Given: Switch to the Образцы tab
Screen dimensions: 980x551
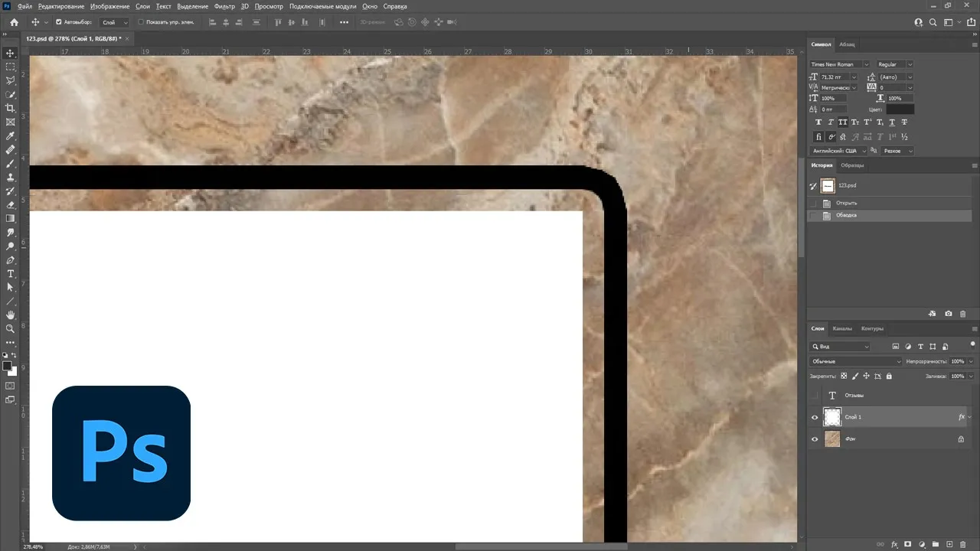Looking at the screenshot, I should (852, 165).
